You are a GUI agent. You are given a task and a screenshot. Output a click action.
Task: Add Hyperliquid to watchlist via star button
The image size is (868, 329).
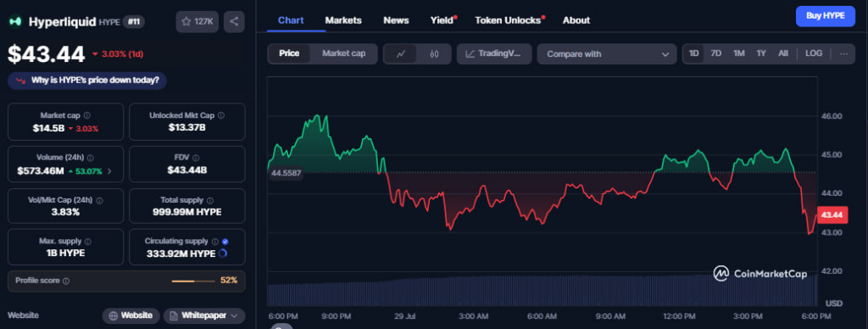pyautogui.click(x=198, y=21)
